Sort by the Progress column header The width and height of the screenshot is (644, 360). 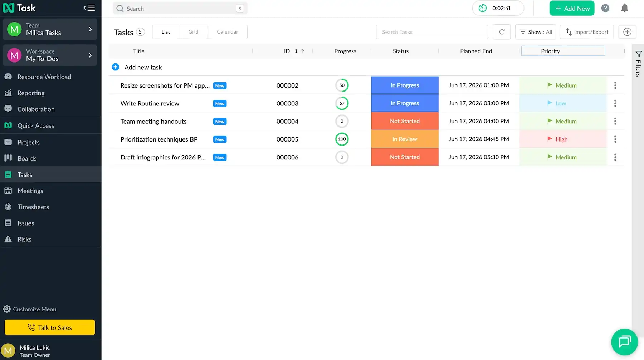coord(345,51)
